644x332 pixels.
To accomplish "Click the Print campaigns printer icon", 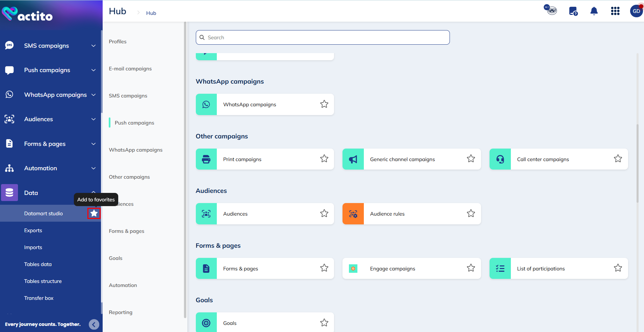I will tap(206, 159).
